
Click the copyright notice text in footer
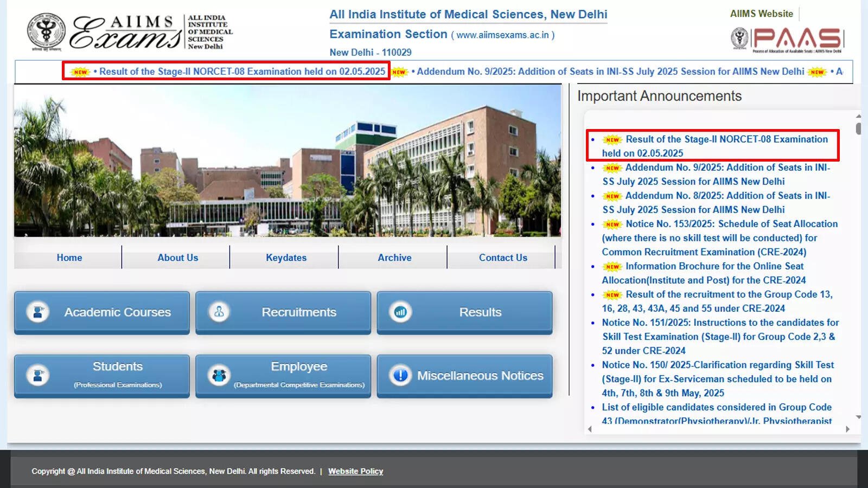173,471
